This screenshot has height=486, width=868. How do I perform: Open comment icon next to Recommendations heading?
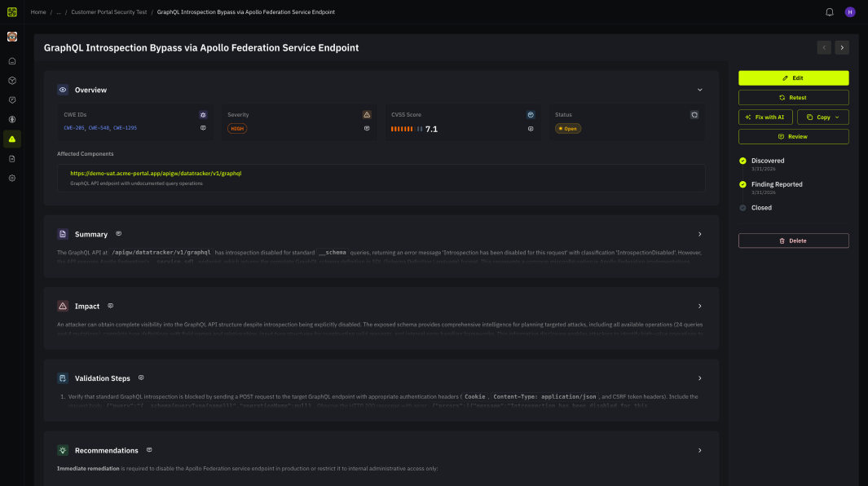[149, 450]
